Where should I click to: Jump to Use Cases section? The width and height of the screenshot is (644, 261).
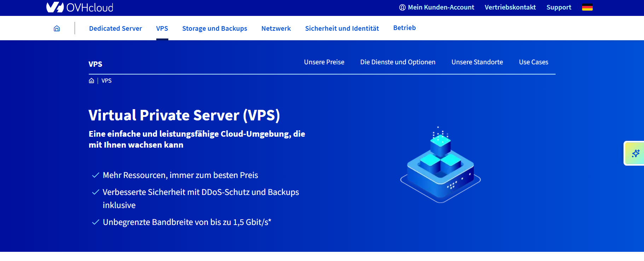point(534,62)
